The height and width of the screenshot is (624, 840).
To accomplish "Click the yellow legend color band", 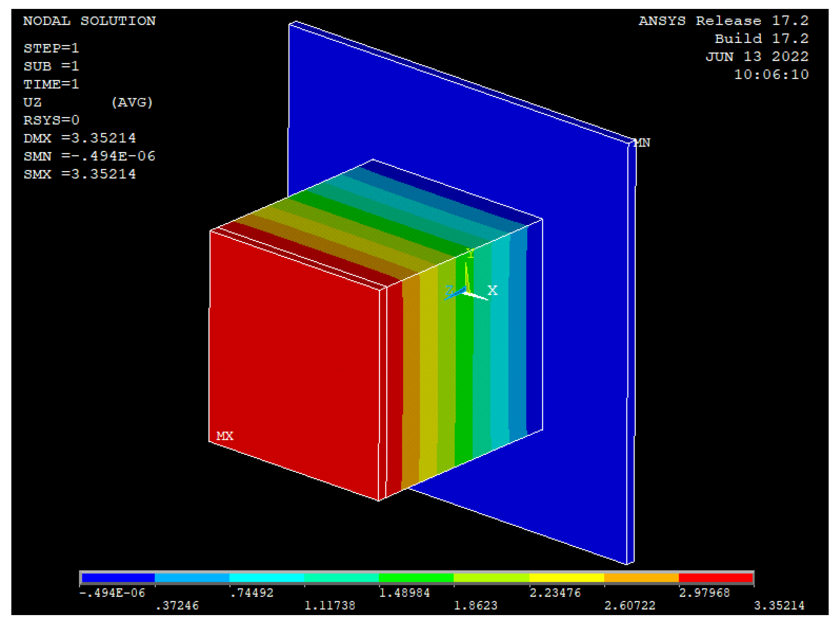I will pos(566,577).
